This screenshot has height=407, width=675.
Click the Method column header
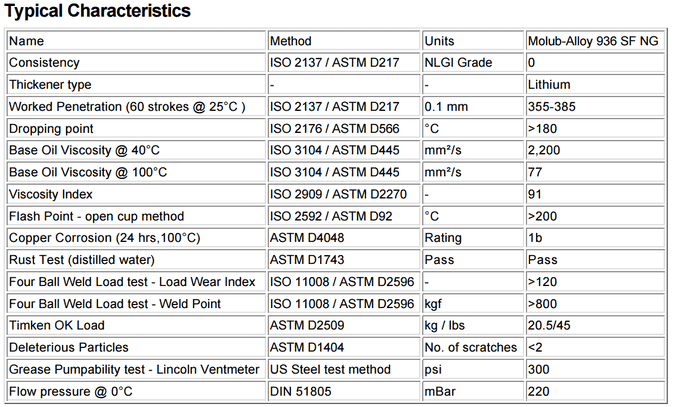tap(291, 41)
